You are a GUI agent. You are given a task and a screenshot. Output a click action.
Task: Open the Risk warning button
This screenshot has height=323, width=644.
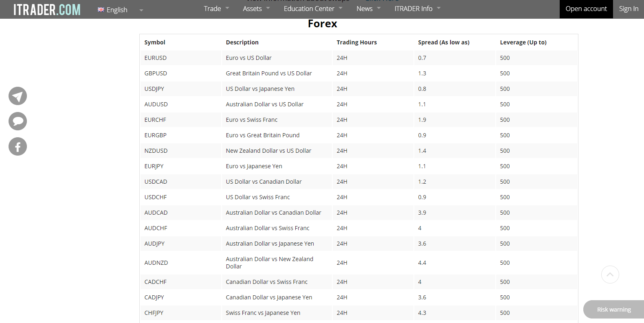click(613, 310)
